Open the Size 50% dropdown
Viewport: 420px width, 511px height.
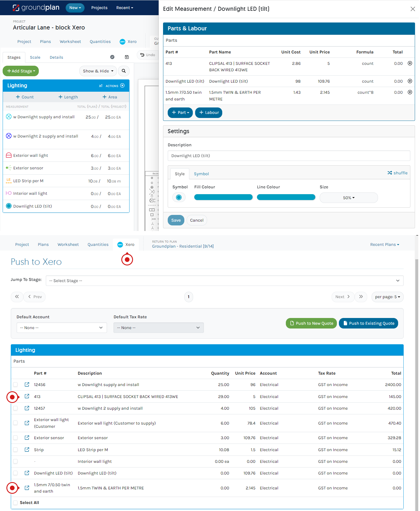pos(349,198)
